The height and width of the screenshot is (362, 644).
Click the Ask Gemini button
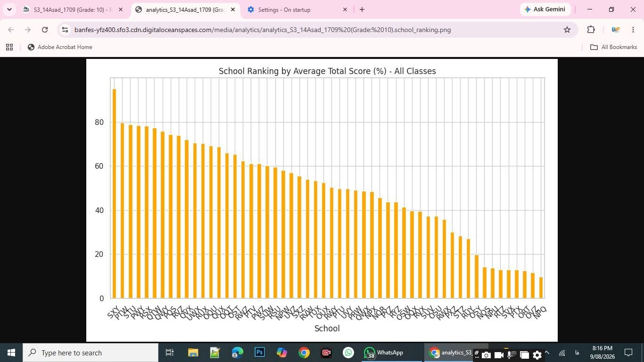tap(545, 9)
